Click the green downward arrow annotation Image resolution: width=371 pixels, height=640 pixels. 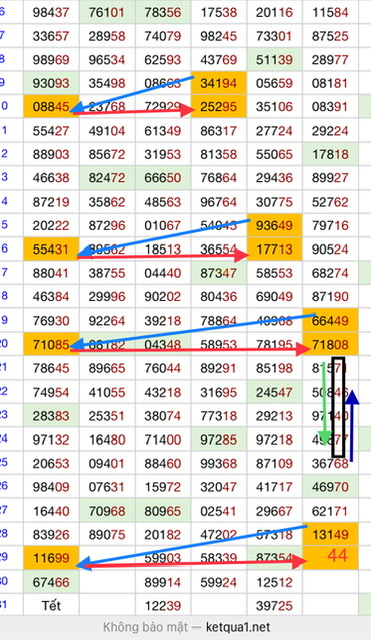click(x=325, y=404)
